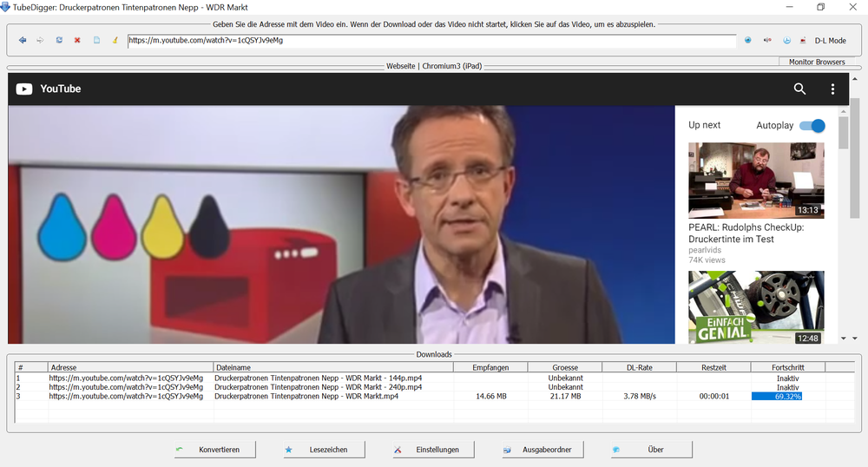Open the clock scheduler icon

[786, 41]
